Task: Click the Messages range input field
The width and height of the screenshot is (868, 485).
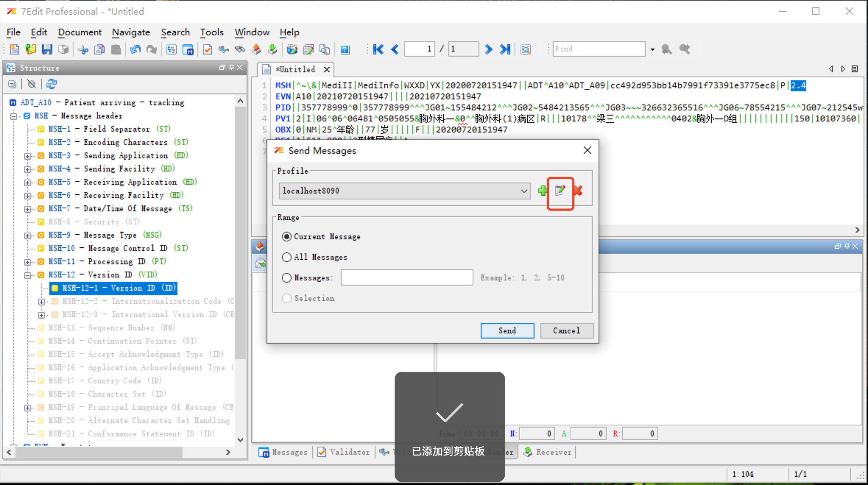Action: pos(407,278)
